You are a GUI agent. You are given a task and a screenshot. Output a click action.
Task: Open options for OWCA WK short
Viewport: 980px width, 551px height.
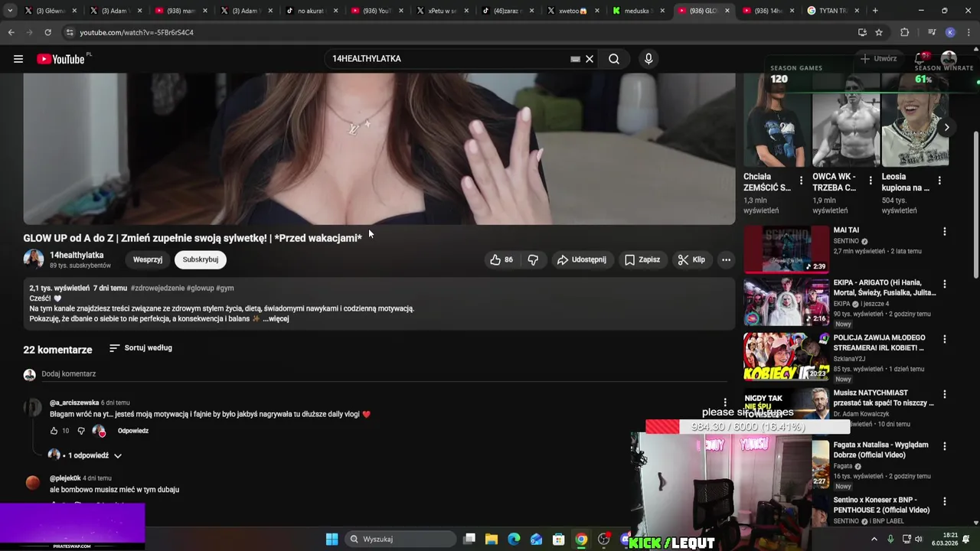pos(871,181)
